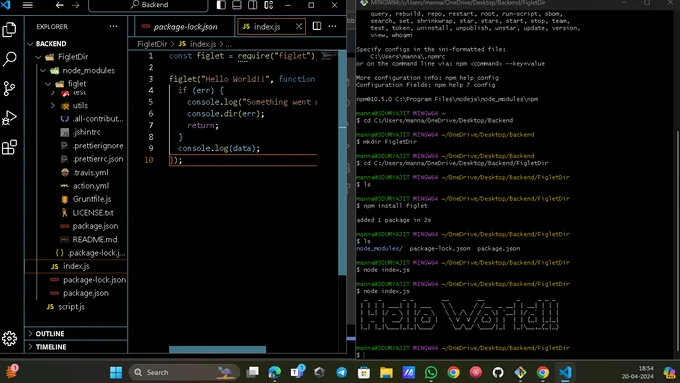Switch to VS Code on the taskbar

(x=565, y=372)
